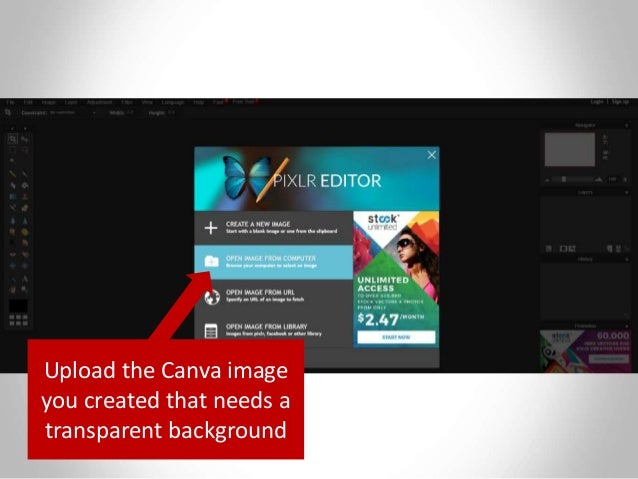The image size is (638, 479).
Task: Select the Colorpicker eyedropper tool
Action: click(13, 279)
